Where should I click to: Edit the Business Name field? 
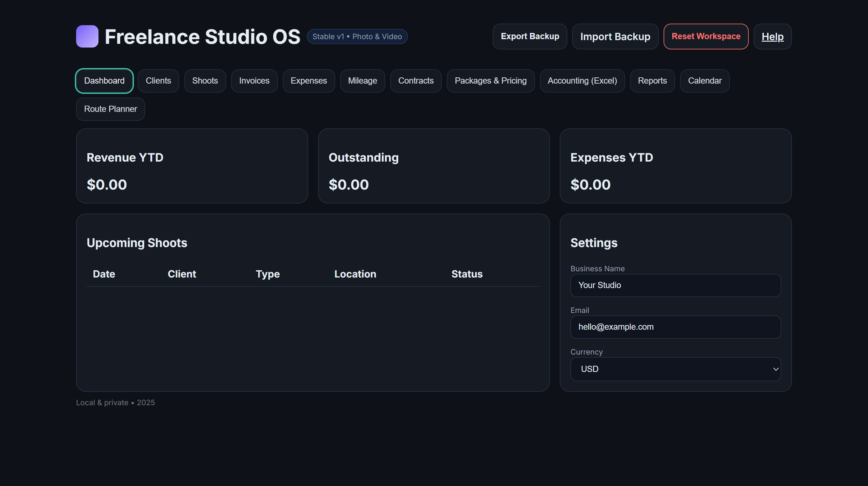675,286
